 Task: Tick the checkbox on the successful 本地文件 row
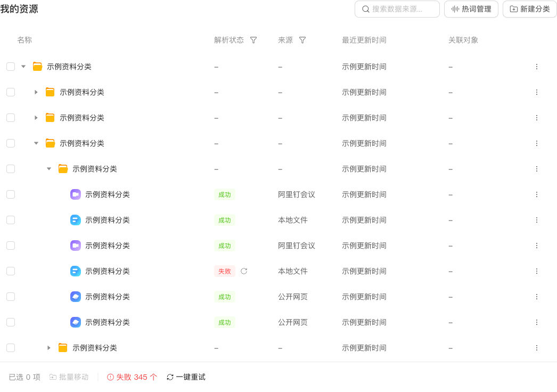(x=11, y=220)
